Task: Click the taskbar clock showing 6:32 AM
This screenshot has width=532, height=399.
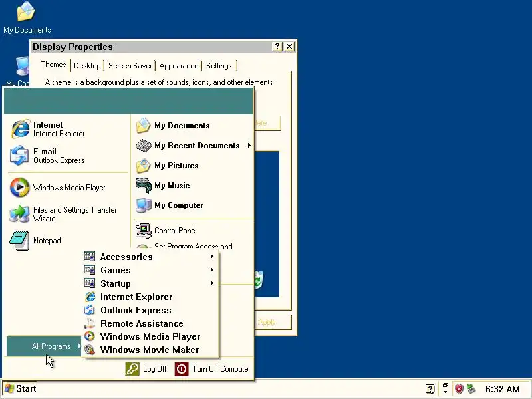Action: (x=503, y=389)
